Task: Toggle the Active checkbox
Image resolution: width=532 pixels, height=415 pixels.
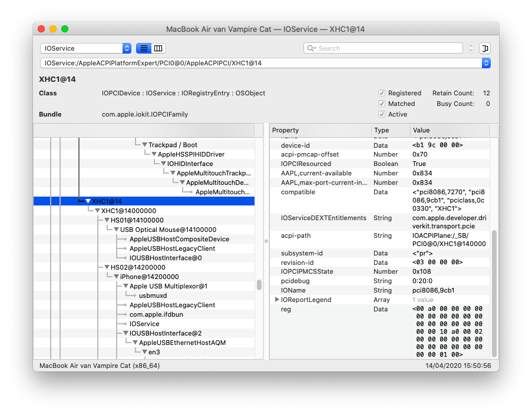Action: (382, 114)
